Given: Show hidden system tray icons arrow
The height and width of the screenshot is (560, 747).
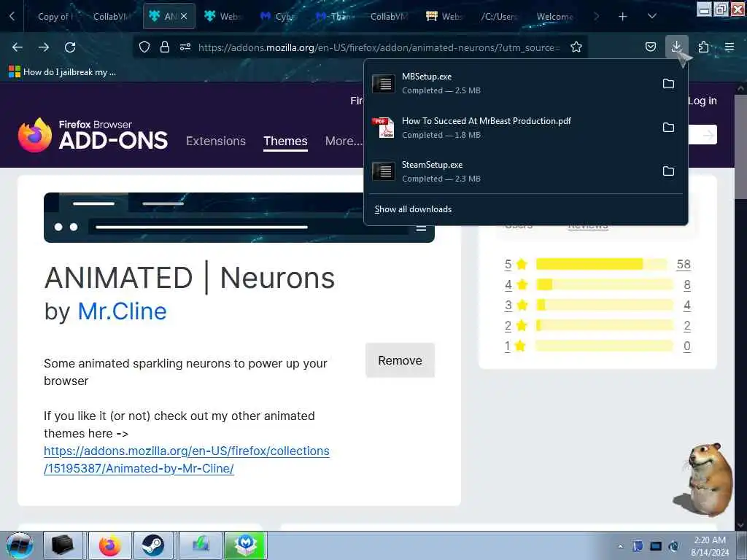Looking at the screenshot, I should [620, 546].
